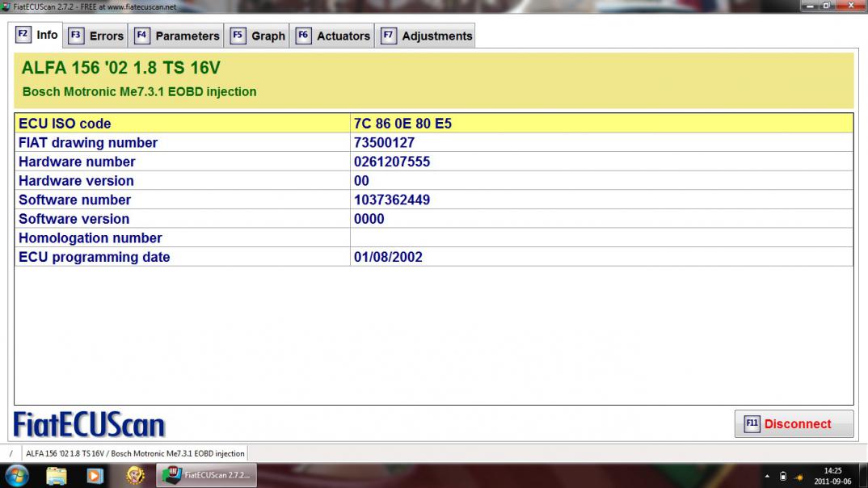Image resolution: width=868 pixels, height=488 pixels.
Task: Select the Homologation number label
Action: coord(91,238)
